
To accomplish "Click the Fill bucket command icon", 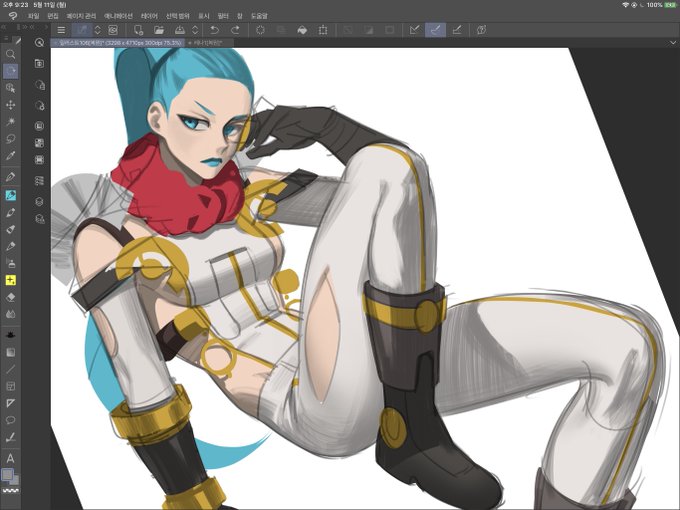I will pyautogui.click(x=302, y=30).
